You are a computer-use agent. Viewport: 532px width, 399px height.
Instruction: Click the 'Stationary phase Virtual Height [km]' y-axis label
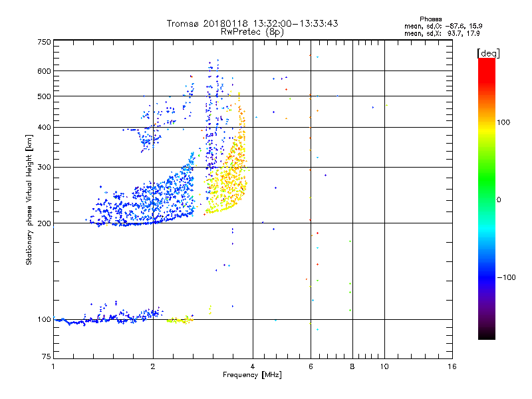[29, 199]
